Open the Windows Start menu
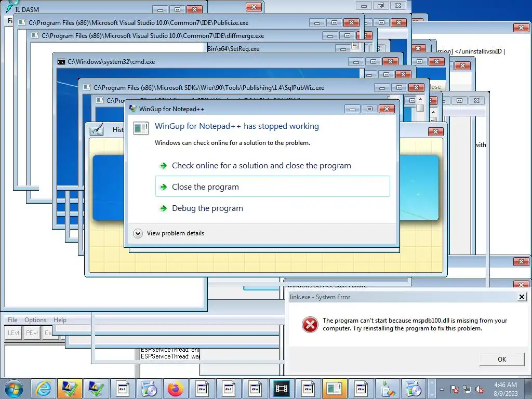532x399 pixels. tap(14, 389)
